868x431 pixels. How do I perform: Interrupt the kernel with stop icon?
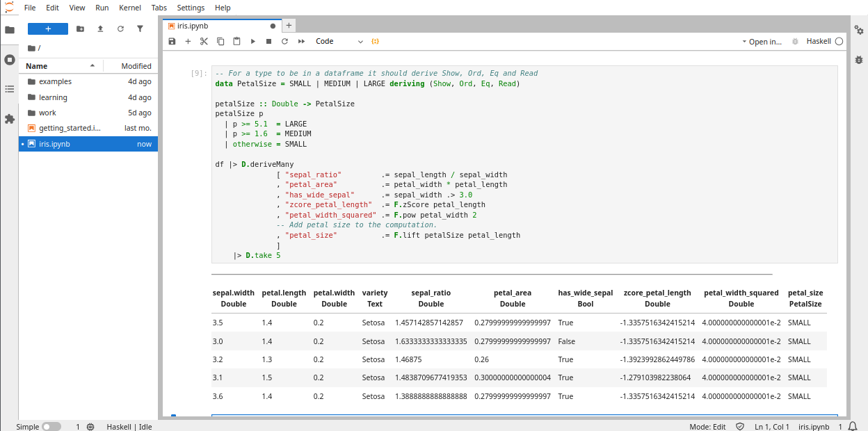(x=268, y=42)
